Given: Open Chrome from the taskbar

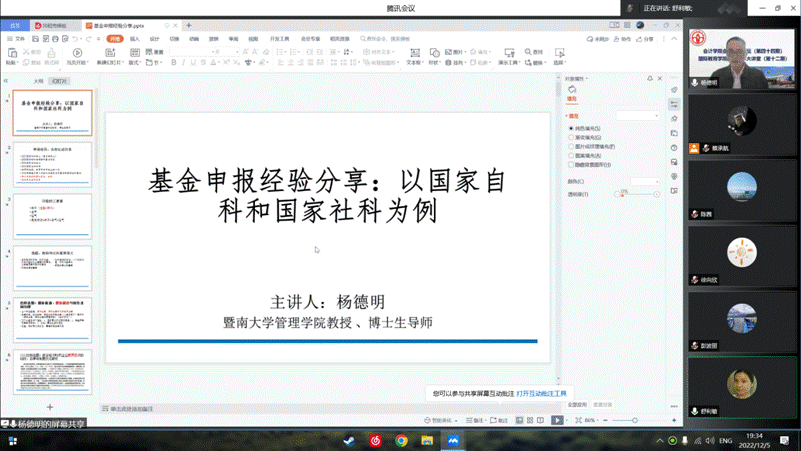Looking at the screenshot, I should click(x=401, y=440).
